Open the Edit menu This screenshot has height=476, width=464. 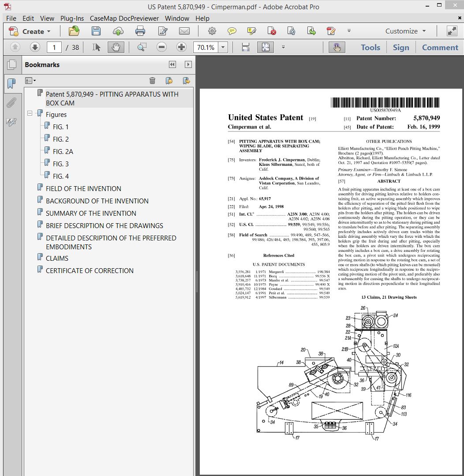pyautogui.click(x=28, y=18)
